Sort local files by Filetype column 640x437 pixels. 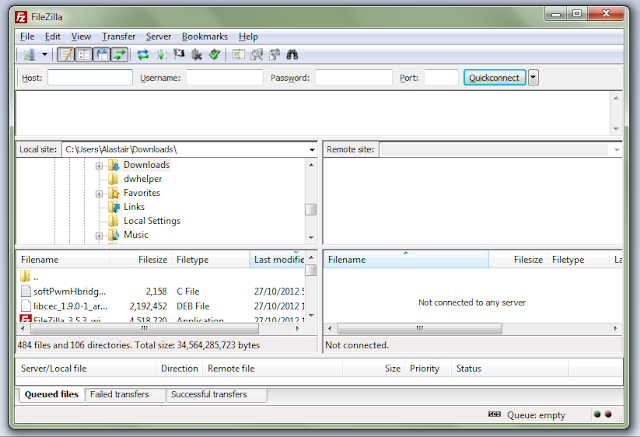pos(211,260)
